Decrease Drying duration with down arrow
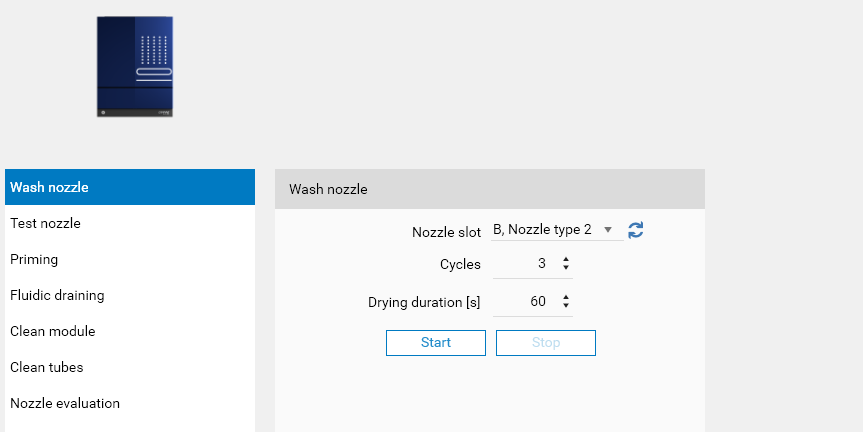 566,305
